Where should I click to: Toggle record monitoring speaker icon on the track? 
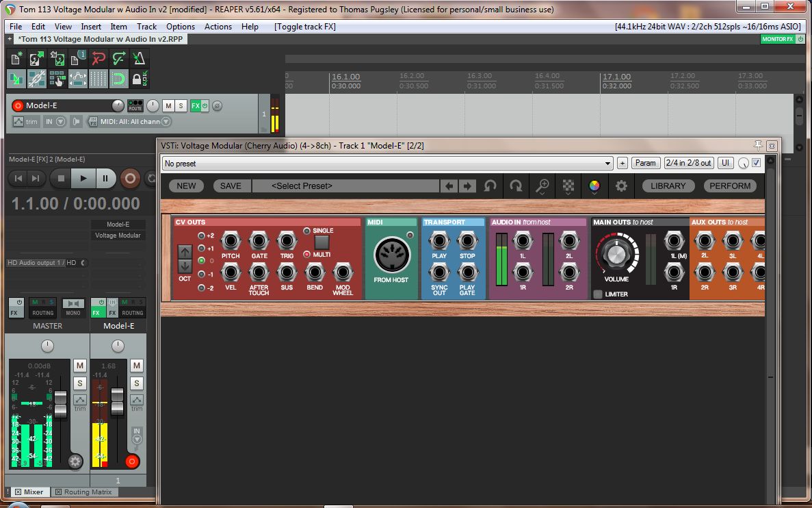tap(77, 122)
